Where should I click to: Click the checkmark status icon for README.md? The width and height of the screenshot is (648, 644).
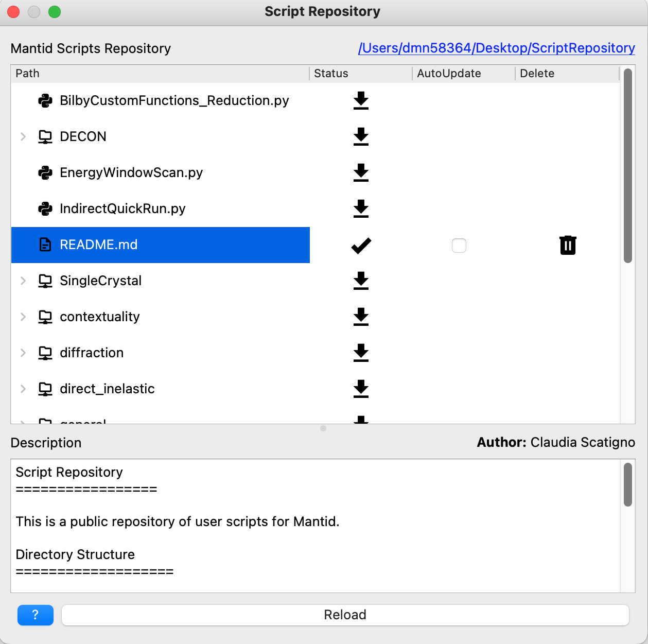pos(361,245)
